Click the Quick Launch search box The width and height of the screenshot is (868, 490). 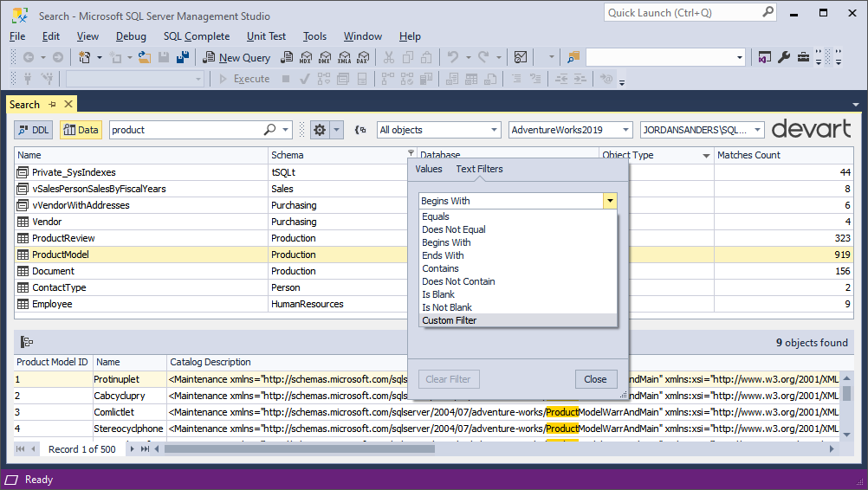(x=690, y=13)
